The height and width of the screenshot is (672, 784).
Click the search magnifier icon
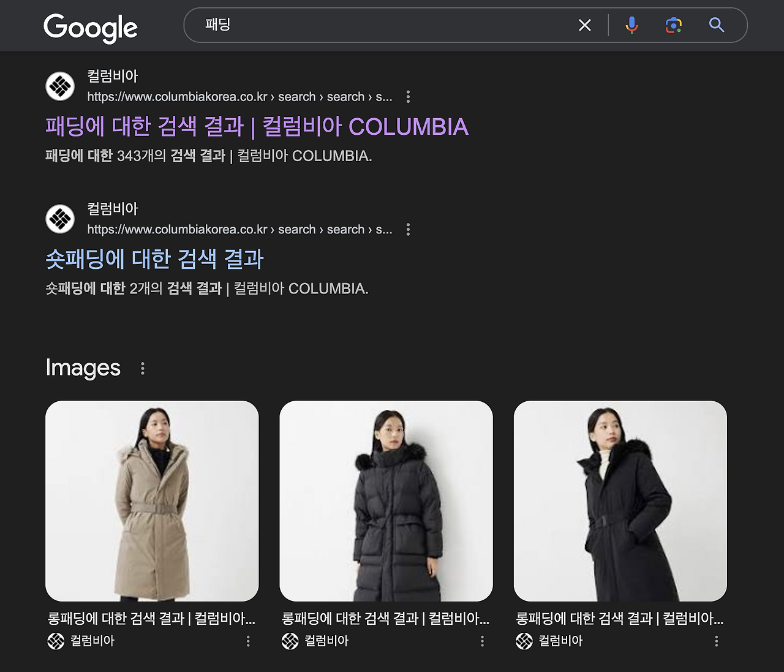(x=715, y=25)
